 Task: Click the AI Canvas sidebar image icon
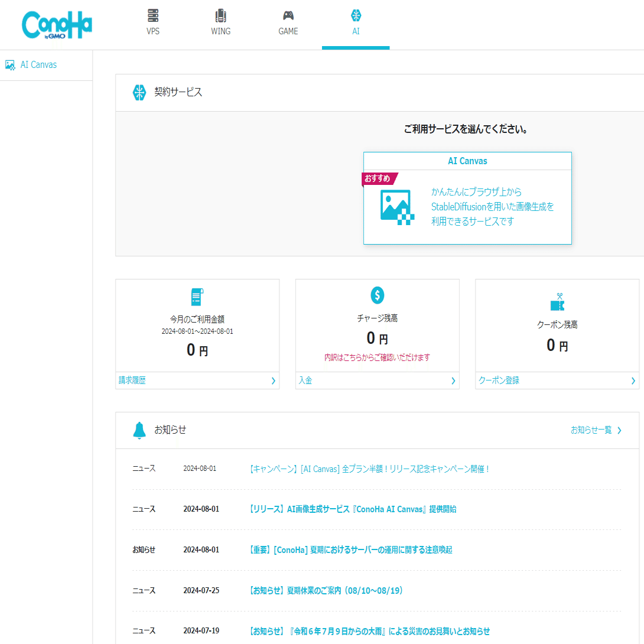point(10,65)
